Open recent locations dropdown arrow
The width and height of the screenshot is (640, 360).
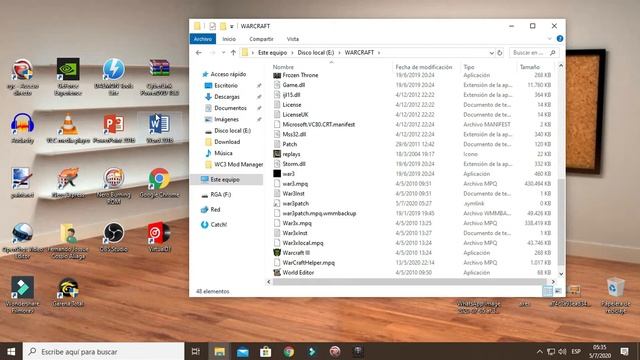[x=223, y=53]
